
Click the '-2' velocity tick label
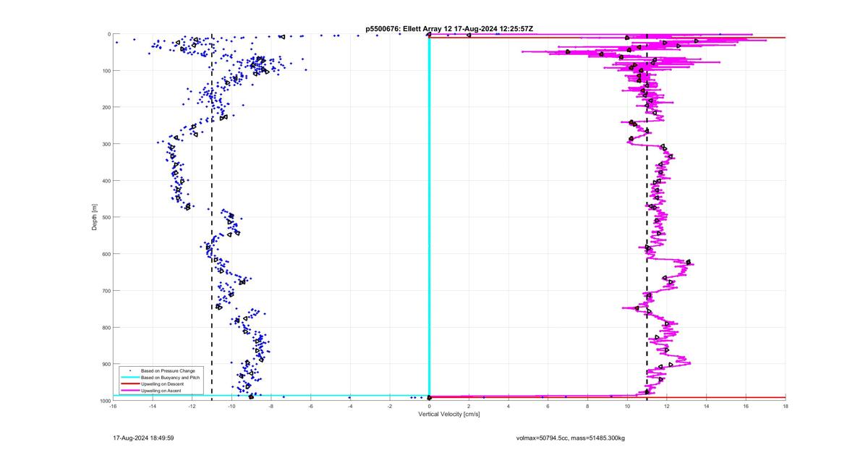(390, 406)
